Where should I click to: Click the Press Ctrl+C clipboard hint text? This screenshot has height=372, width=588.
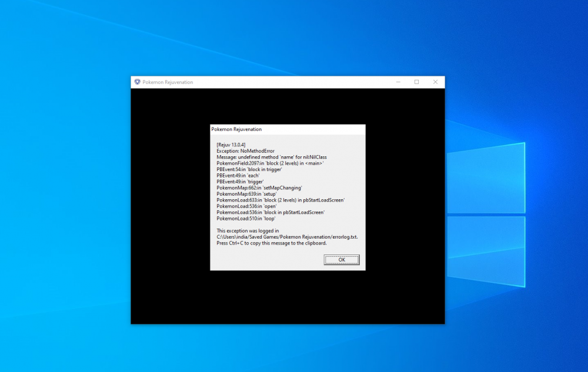point(272,243)
